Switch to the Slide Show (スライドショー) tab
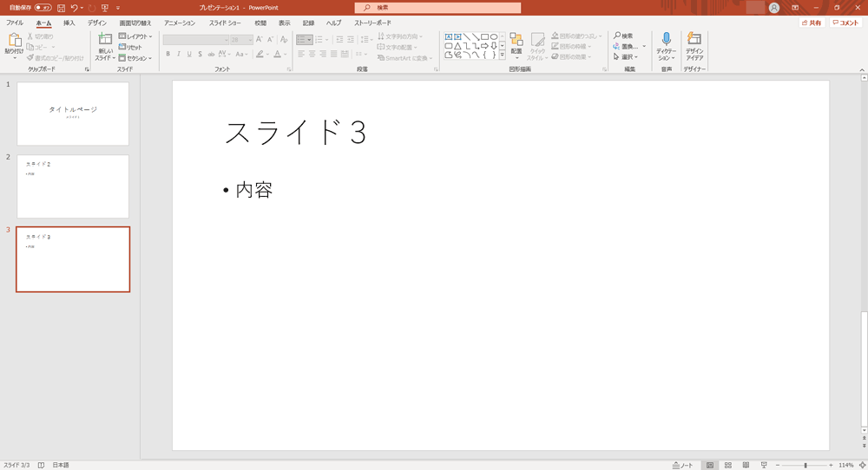868x470 pixels. [225, 23]
